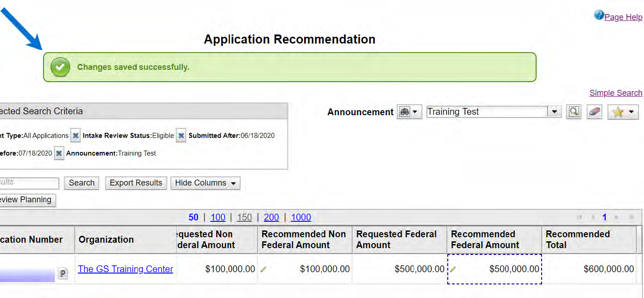Click the Search button
The height and width of the screenshot is (298, 644).
[82, 183]
